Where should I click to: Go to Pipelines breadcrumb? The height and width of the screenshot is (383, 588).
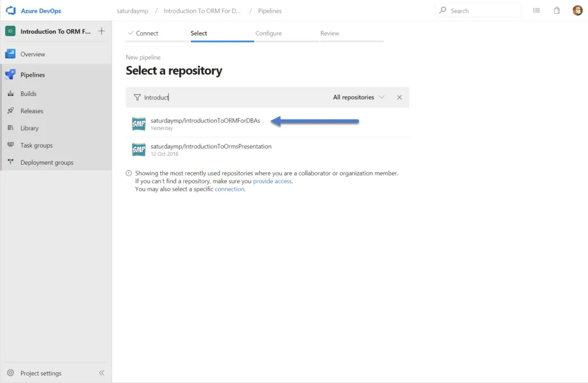click(x=270, y=11)
